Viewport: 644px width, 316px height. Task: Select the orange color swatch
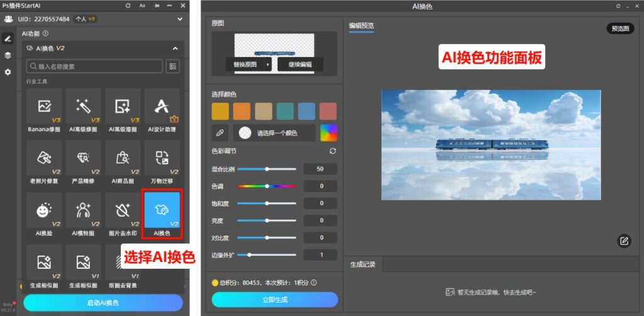(x=242, y=111)
